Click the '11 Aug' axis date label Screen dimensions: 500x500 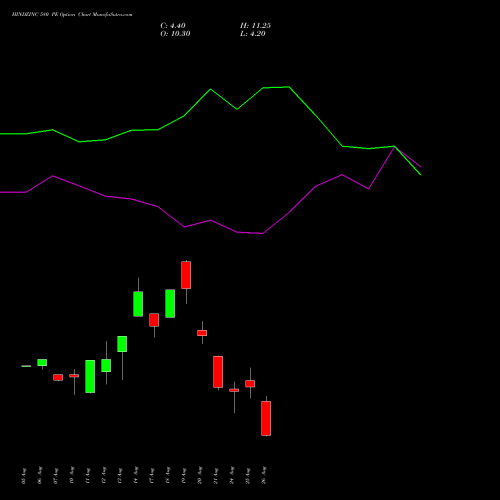87,476
